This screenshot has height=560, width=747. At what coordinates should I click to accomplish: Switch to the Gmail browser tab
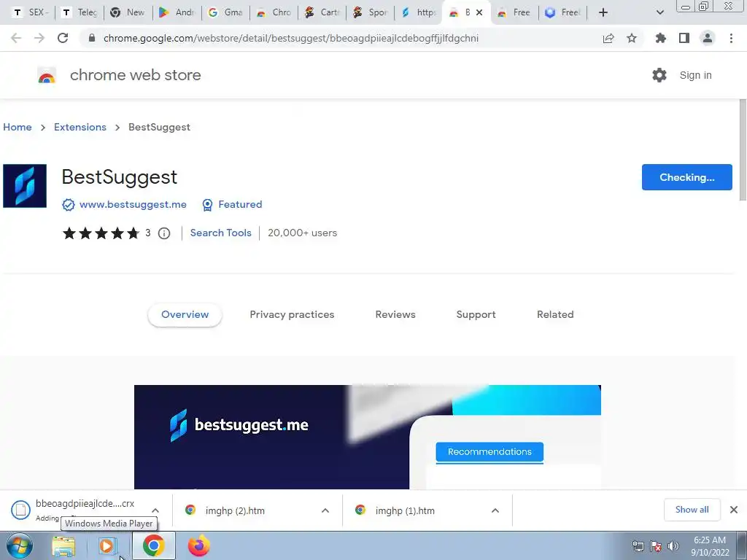(x=226, y=12)
